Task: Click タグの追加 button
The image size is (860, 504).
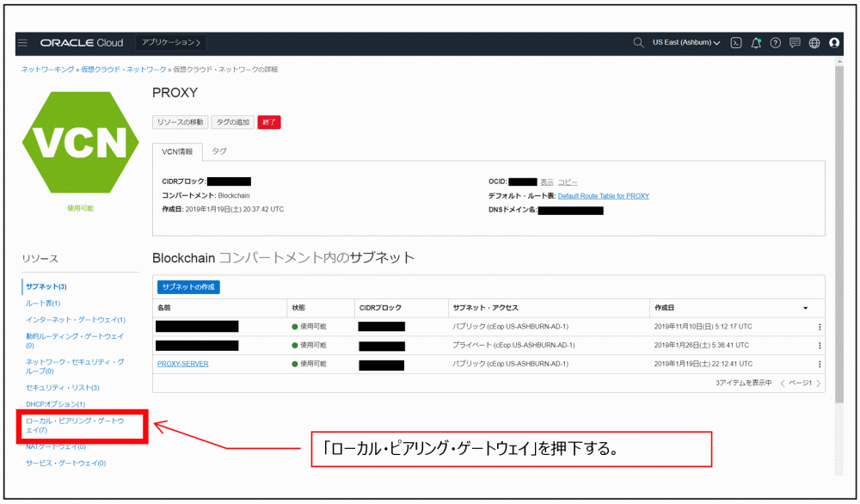Action: tap(232, 122)
